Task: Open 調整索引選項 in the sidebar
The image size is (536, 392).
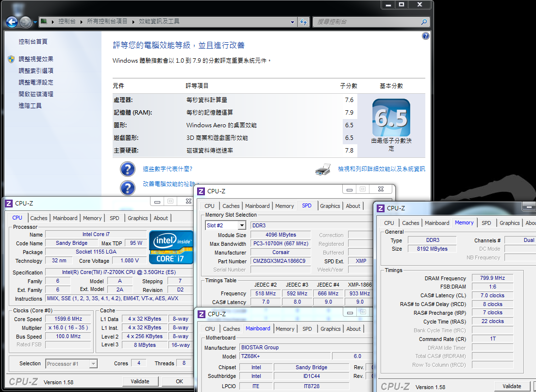Action: (x=36, y=71)
